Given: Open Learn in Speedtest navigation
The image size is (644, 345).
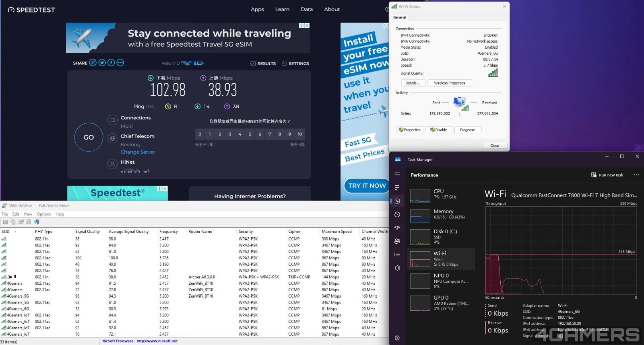Looking at the screenshot, I should pyautogui.click(x=282, y=9).
